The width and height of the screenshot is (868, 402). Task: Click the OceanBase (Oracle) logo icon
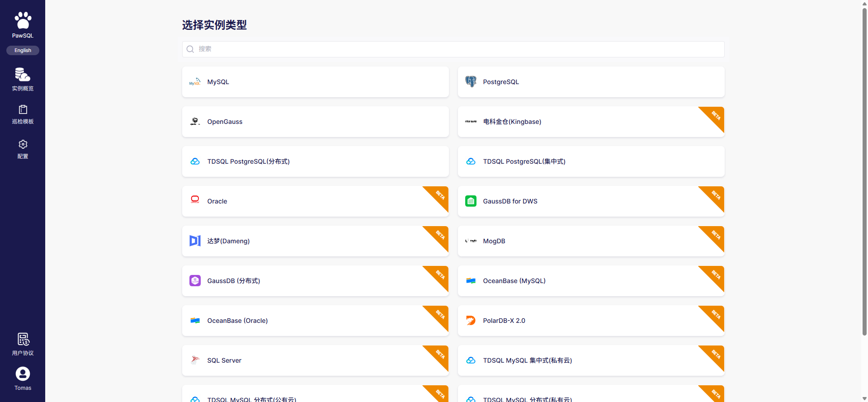pos(195,321)
